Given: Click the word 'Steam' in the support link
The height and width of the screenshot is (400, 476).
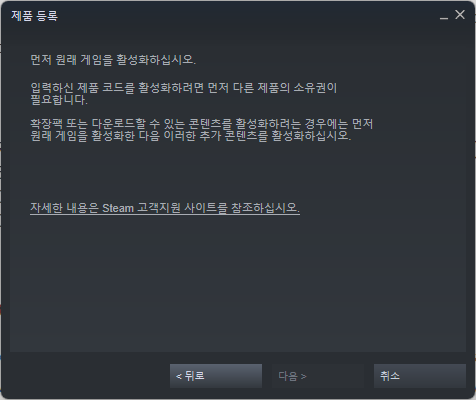Looking at the screenshot, I should tap(118, 208).
